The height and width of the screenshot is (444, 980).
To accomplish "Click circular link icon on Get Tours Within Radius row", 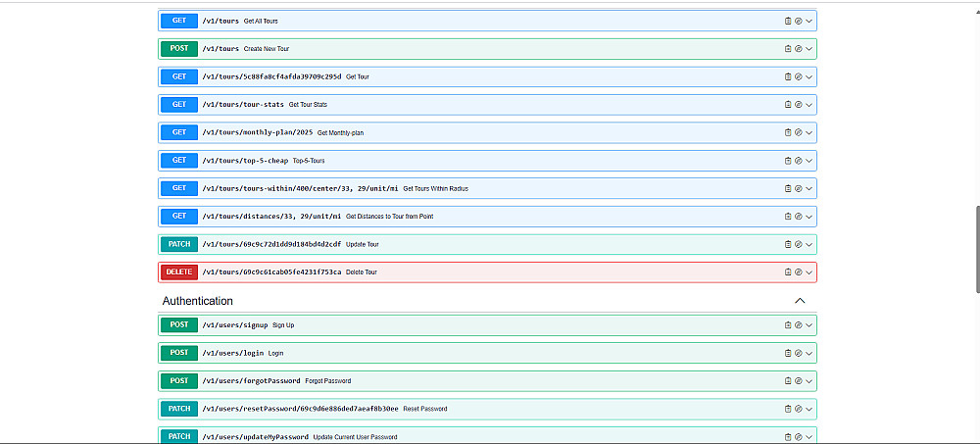I will coord(798,188).
